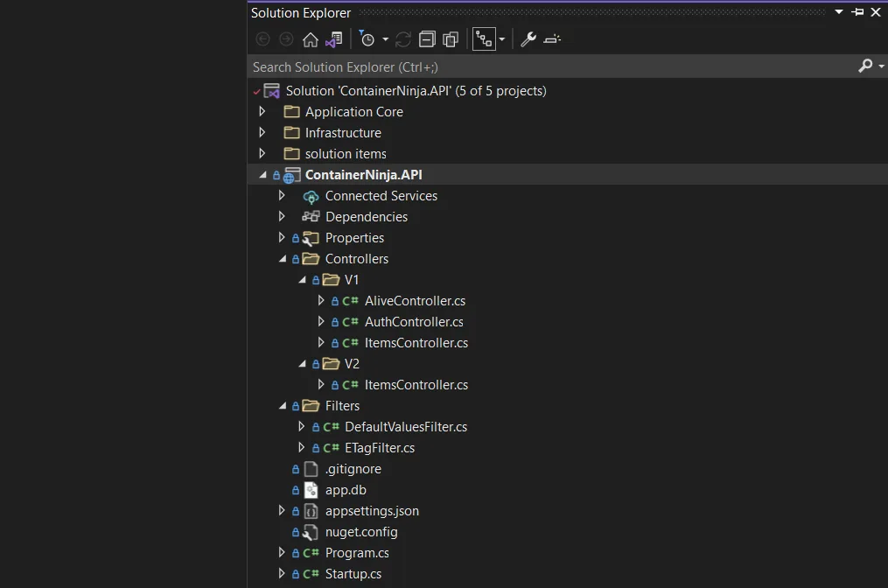The image size is (888, 588).
Task: Collapse the V1 folder arrow
Action: [302, 280]
